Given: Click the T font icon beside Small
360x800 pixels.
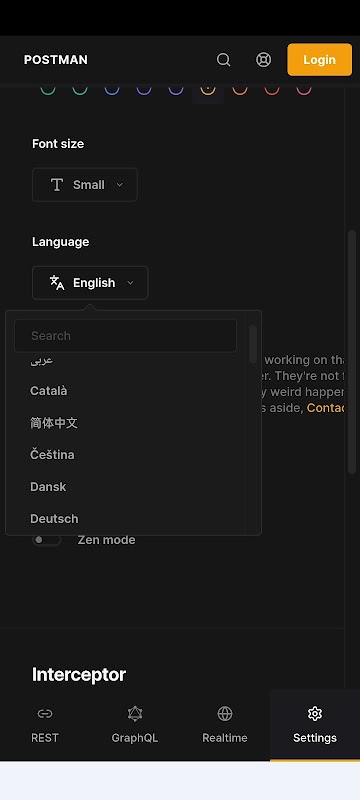Looking at the screenshot, I should coord(57,185).
